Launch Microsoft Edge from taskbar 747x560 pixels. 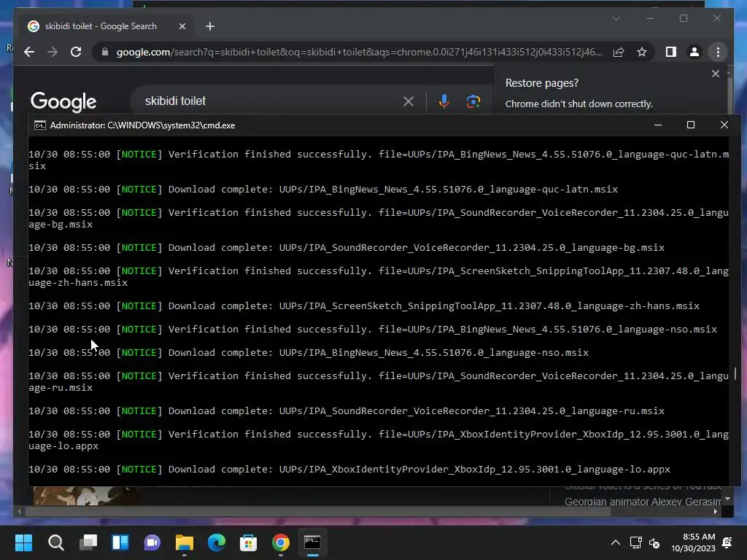coord(216,542)
